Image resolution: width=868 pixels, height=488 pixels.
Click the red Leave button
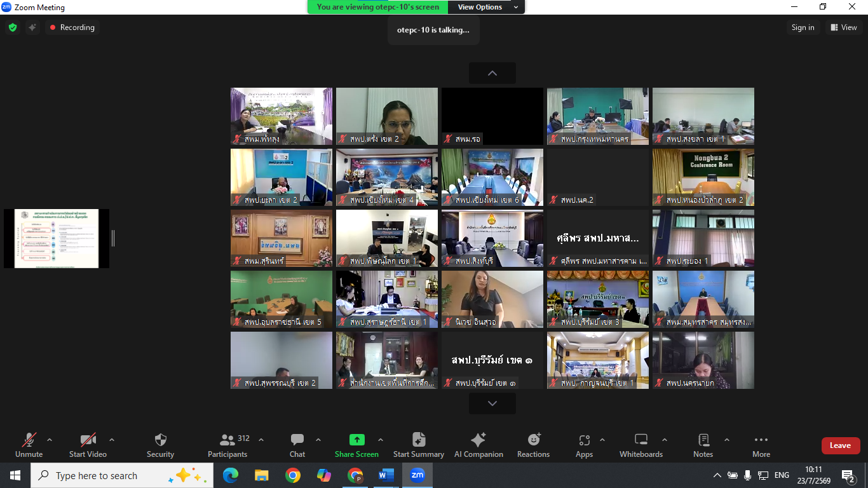(841, 445)
